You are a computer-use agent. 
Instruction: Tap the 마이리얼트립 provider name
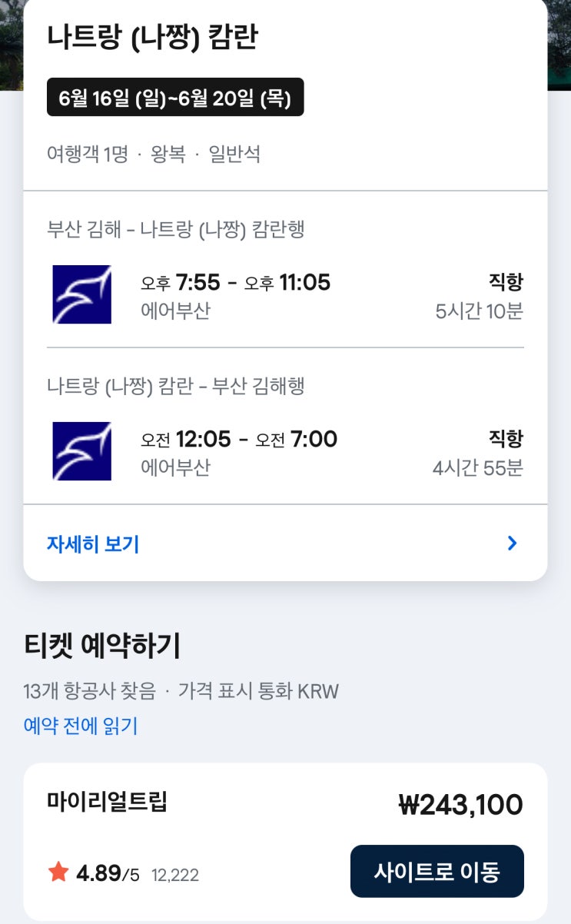107,802
